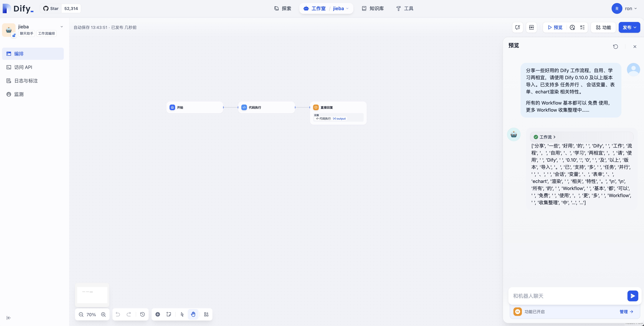Viewport: 644px width, 326px height.
Task: Send the chat message arrow button
Action: point(633,296)
